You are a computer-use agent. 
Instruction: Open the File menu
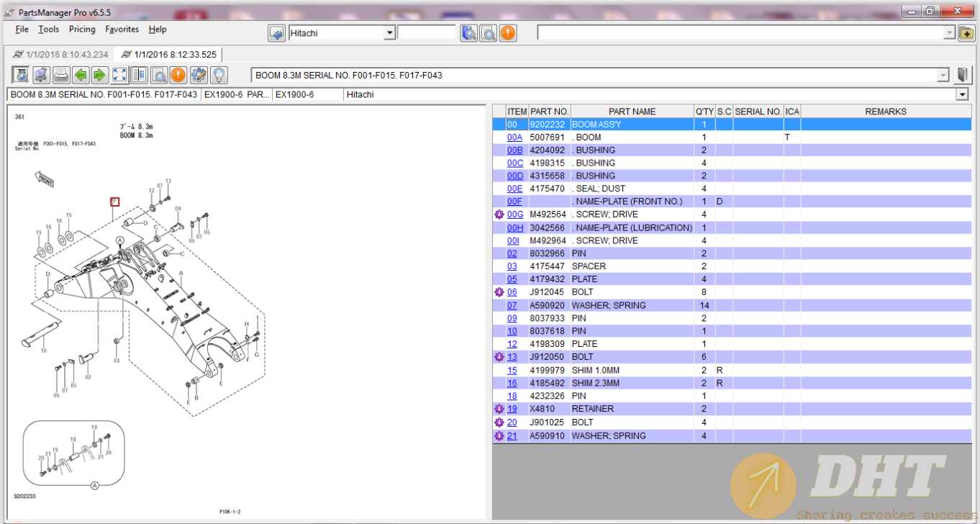point(22,30)
